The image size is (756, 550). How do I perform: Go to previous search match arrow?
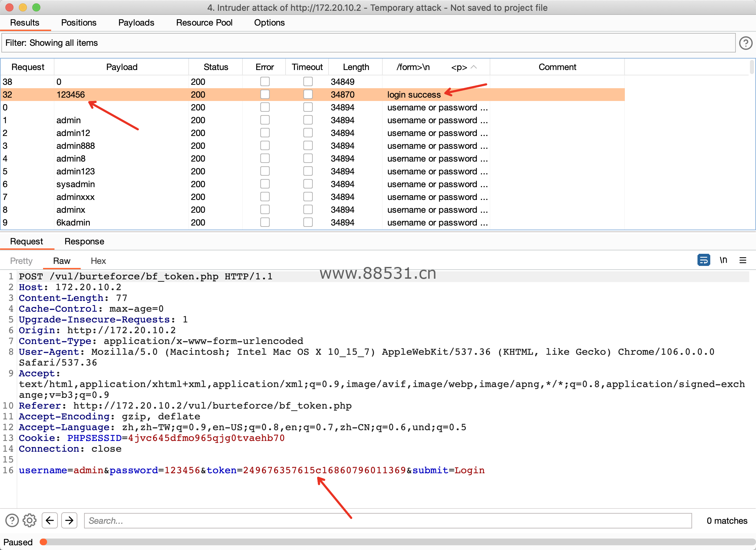50,520
